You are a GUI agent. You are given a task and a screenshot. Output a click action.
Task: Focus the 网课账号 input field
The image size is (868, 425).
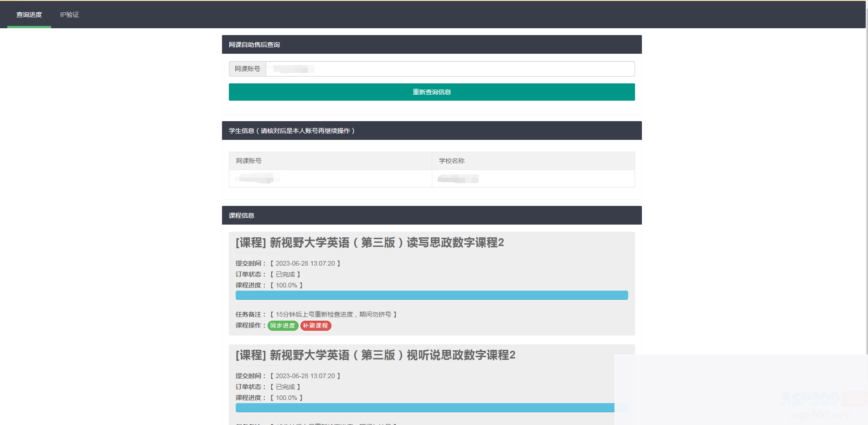tap(450, 68)
